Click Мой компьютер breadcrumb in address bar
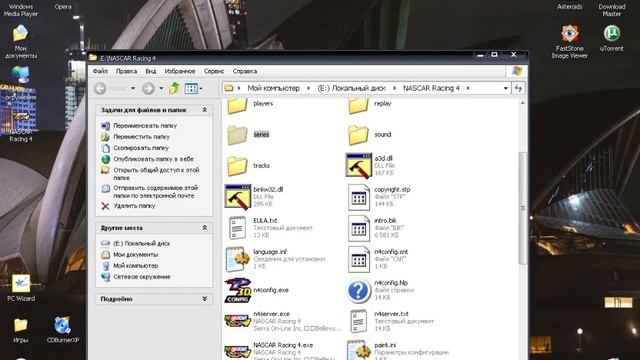The width and height of the screenshot is (640, 360). click(273, 88)
